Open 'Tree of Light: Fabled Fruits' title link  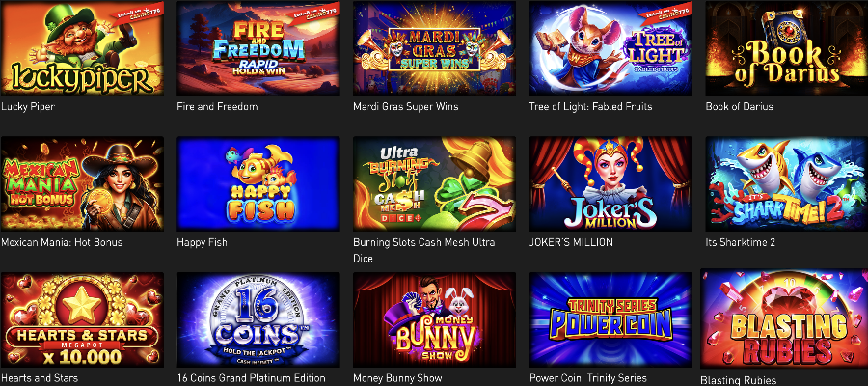tap(590, 106)
